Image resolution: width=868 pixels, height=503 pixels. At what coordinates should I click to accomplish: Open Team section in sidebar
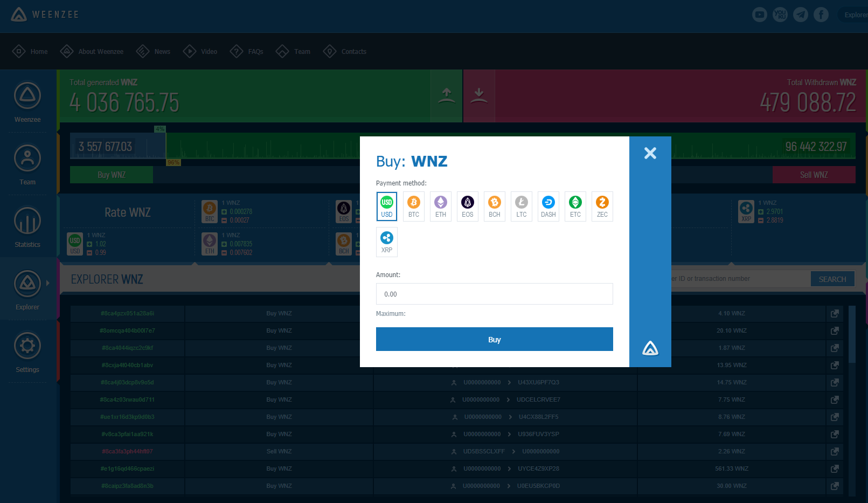click(x=27, y=164)
